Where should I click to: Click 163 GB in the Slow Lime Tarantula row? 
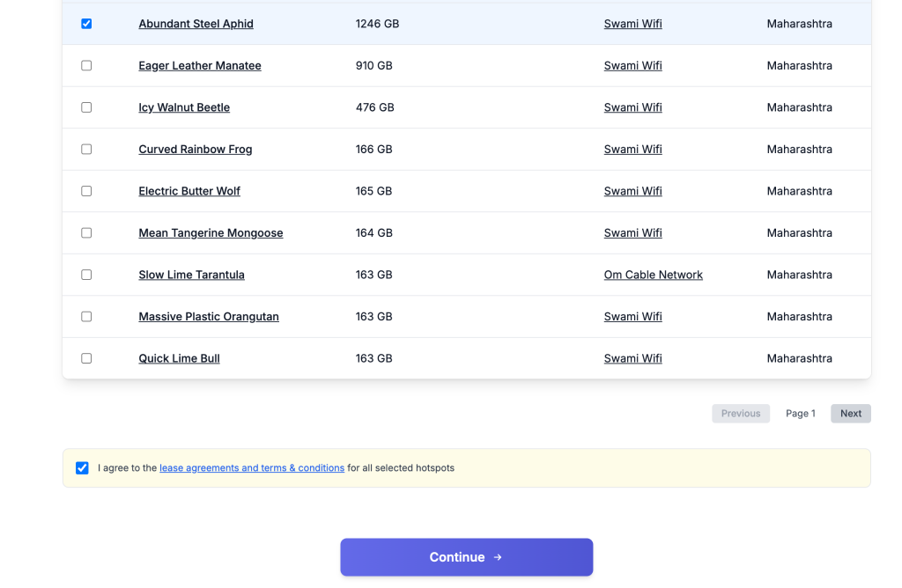(373, 275)
